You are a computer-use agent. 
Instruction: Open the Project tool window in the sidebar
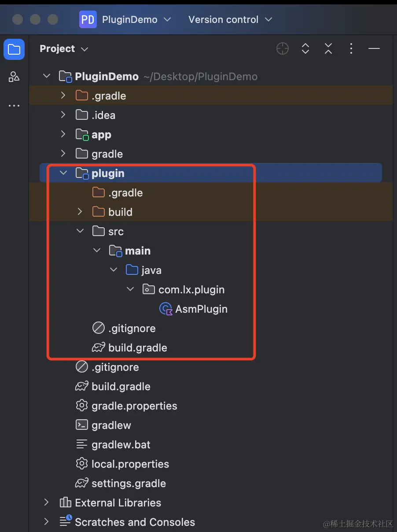coord(14,49)
